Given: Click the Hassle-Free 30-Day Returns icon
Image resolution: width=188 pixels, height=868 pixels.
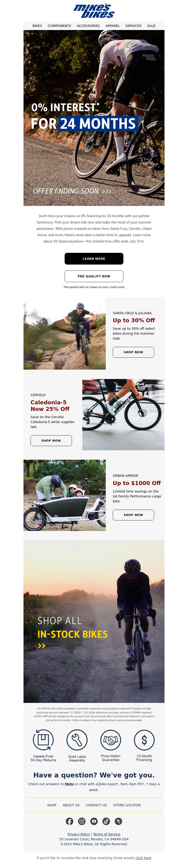Looking at the screenshot, I should point(43,740).
